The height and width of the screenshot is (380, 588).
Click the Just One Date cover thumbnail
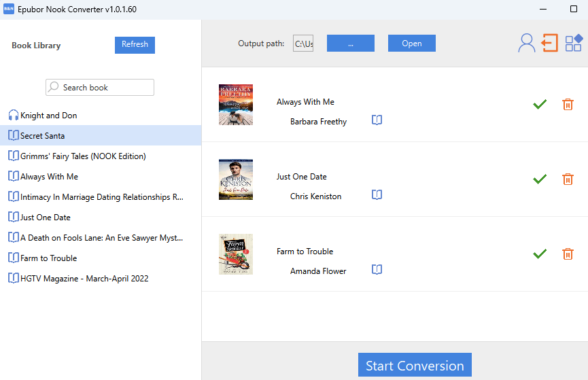click(235, 179)
